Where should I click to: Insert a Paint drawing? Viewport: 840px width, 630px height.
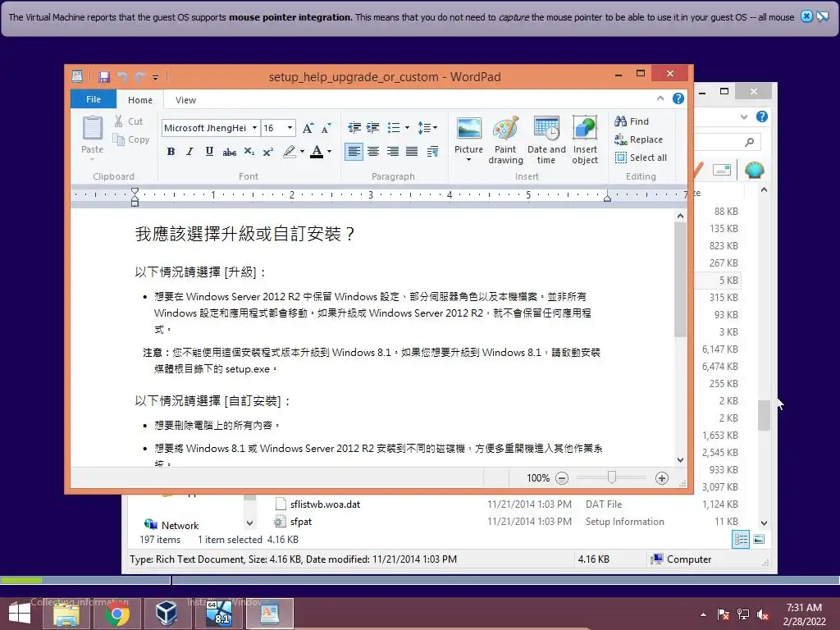[x=505, y=139]
